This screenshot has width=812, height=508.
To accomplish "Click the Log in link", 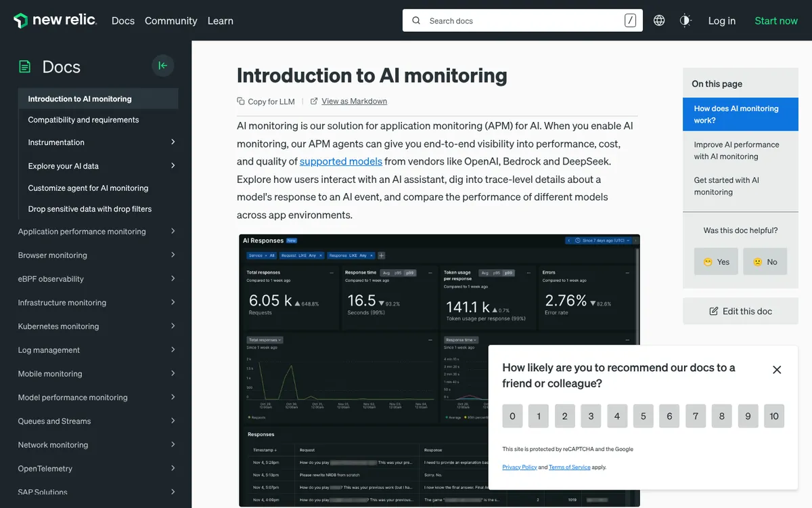I will click(722, 21).
